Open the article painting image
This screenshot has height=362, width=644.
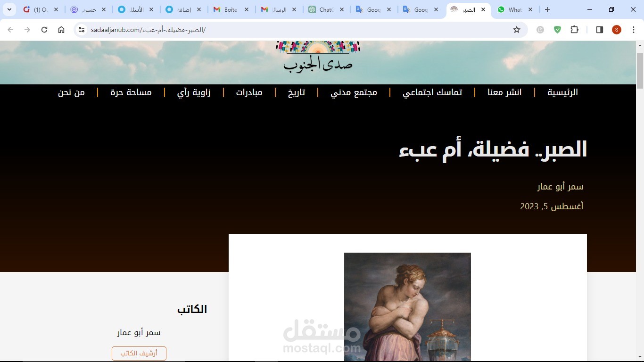[407, 307]
